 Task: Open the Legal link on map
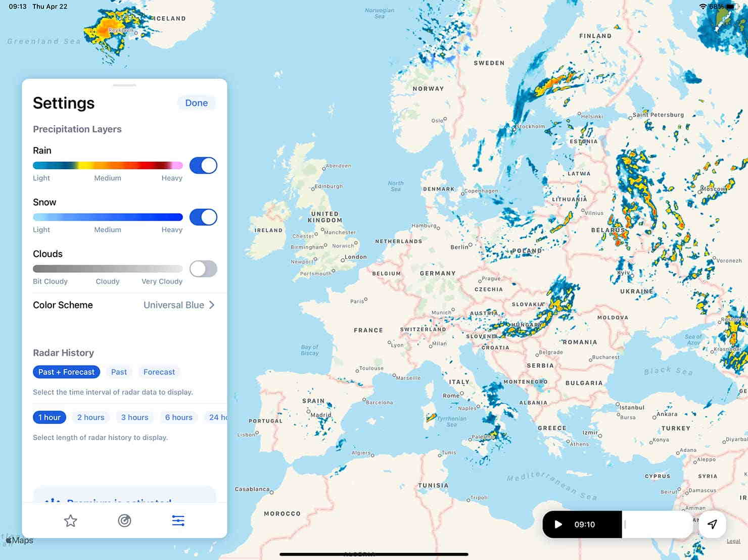pyautogui.click(x=733, y=541)
